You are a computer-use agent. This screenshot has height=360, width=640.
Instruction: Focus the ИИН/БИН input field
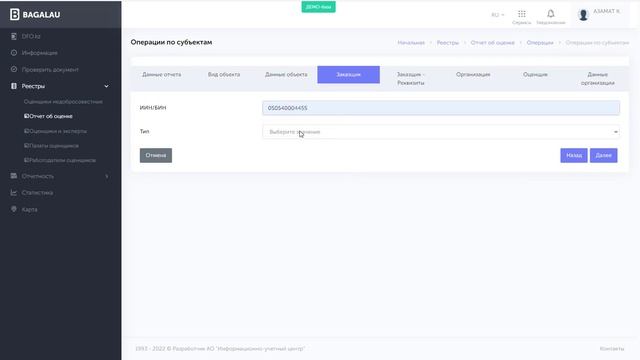click(441, 108)
